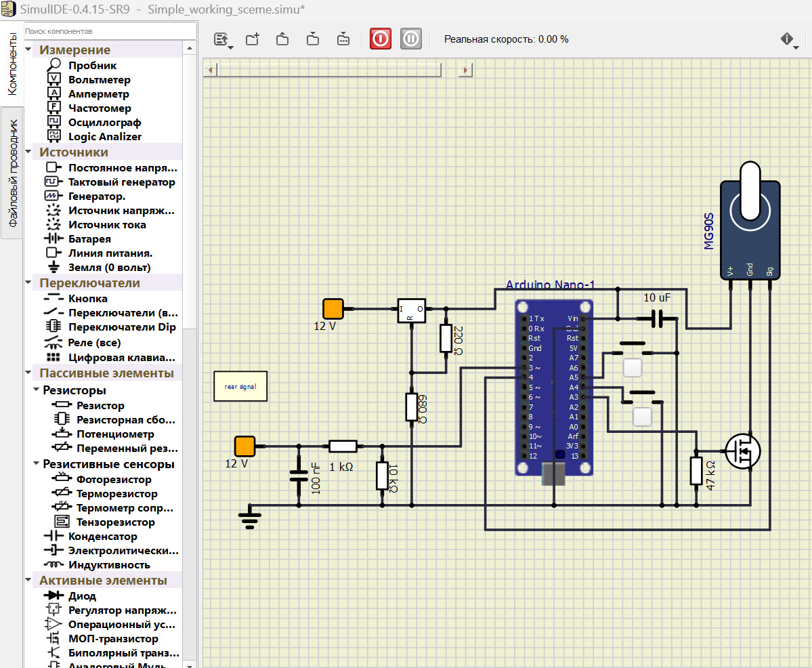Click the component search field
812x668 pixels.
pos(108,31)
